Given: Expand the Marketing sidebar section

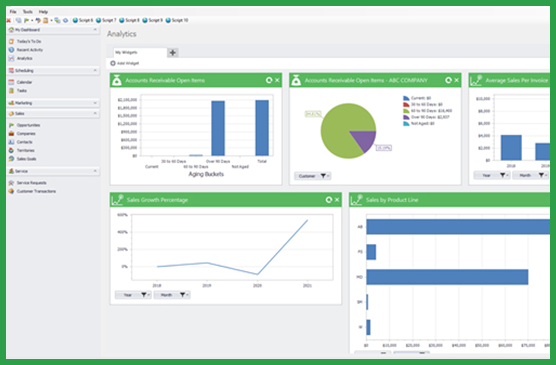Looking at the screenshot, I should (95, 103).
